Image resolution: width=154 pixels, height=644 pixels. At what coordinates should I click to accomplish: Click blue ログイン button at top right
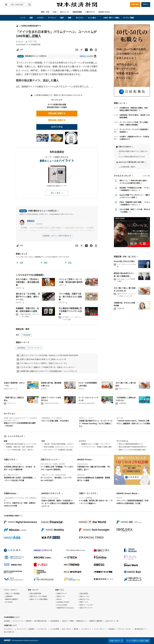[x=146, y=4]
